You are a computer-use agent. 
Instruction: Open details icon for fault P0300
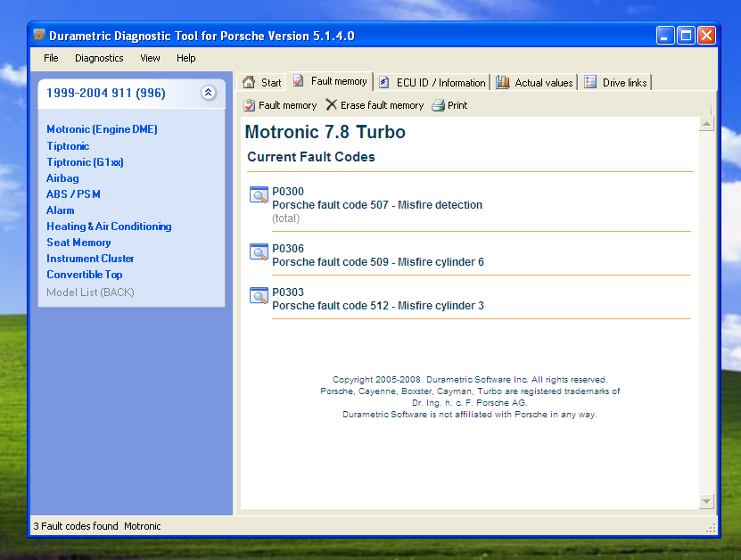click(x=259, y=194)
